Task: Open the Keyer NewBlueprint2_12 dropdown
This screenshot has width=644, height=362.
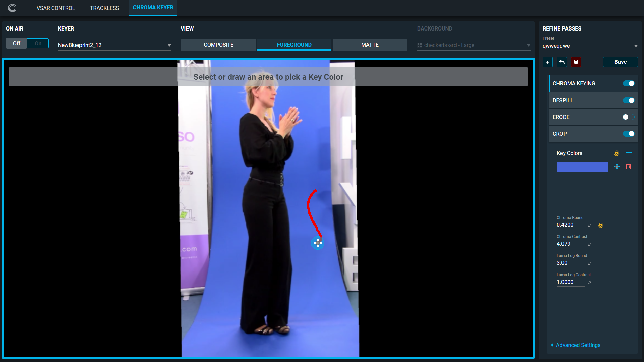Action: (114, 45)
